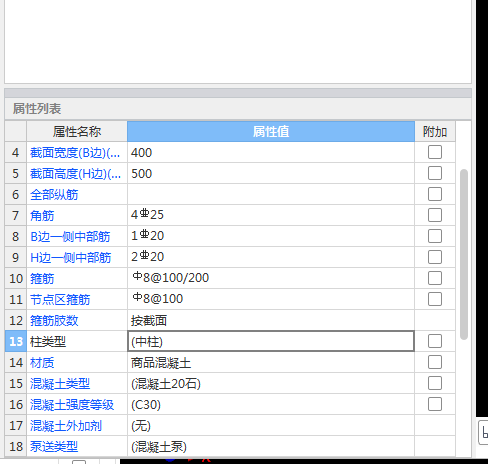
Task: Select the 混凝土外加剂 property name
Action: tap(77, 425)
